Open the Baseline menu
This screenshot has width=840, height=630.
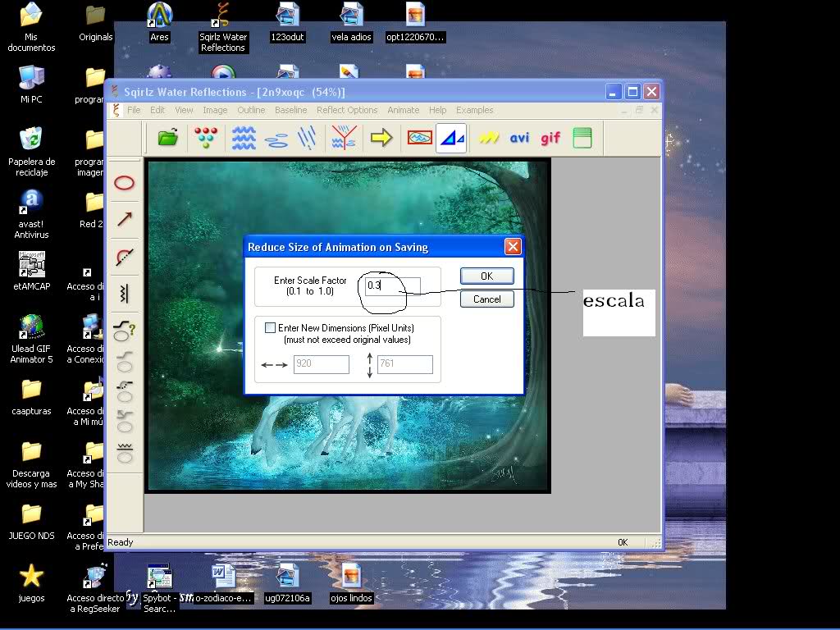pos(291,110)
